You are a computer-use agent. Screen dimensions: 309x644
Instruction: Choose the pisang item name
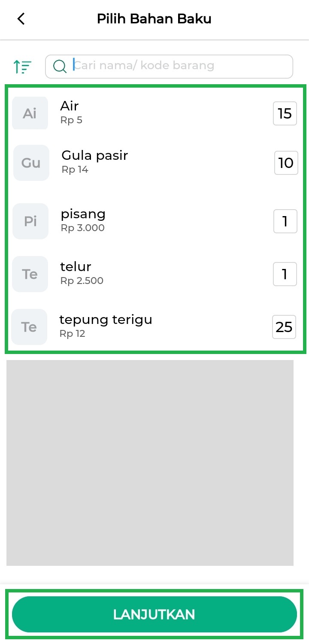pyautogui.click(x=83, y=214)
